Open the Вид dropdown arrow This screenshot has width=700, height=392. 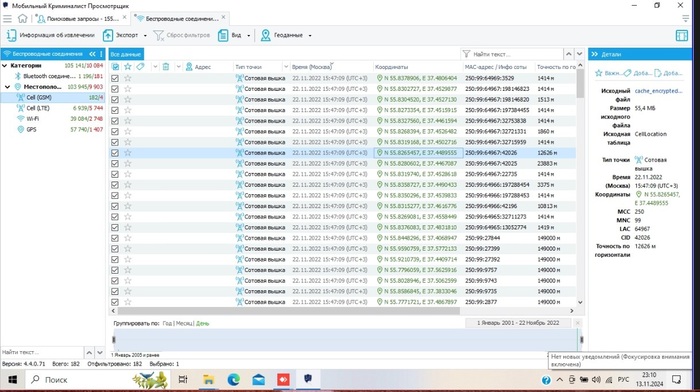(249, 35)
